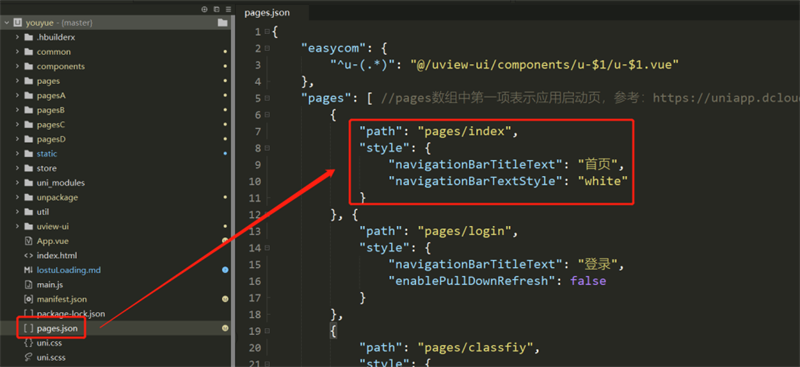Toggle the fold marker on line 2
Screen dimensions: 800x367
point(267,48)
